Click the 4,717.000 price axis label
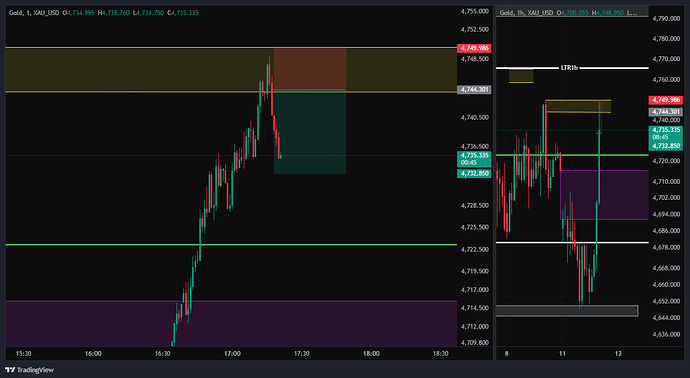690x378 pixels. point(475,290)
